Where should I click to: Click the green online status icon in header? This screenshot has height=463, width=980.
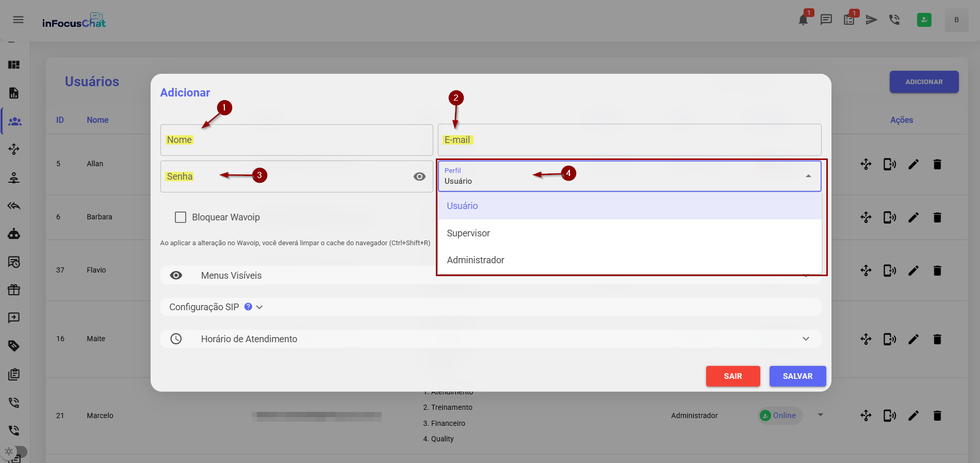924,20
